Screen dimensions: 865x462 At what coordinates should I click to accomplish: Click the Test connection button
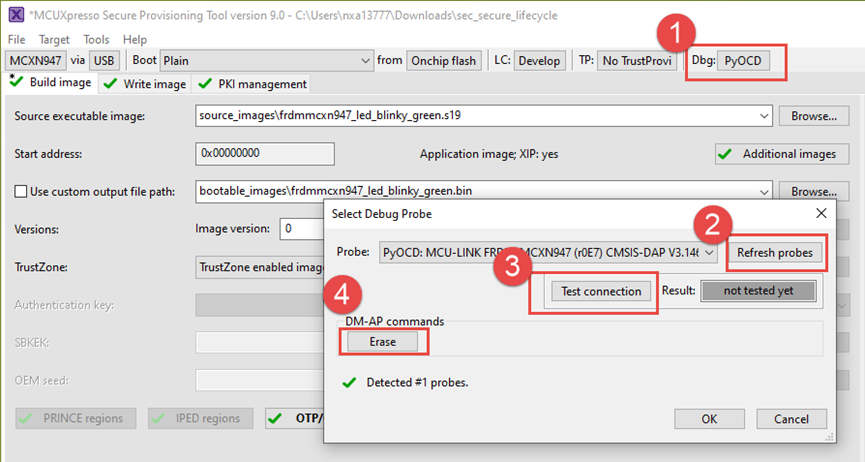coord(601,291)
